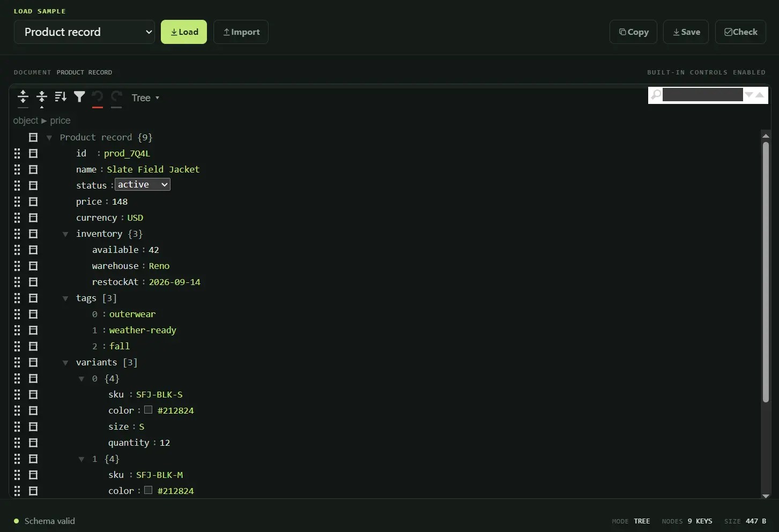Click drag handle of restockAt row
This screenshot has height=532, width=779.
pos(17,282)
